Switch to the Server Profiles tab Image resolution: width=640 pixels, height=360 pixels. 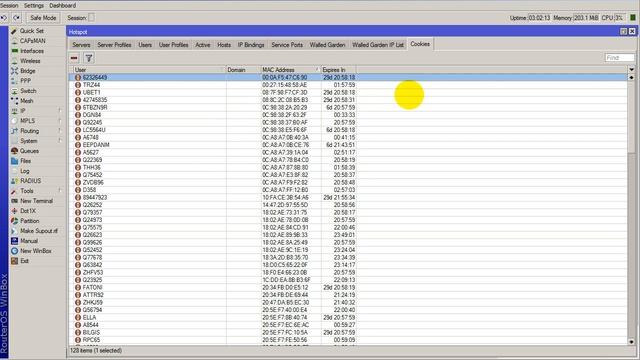(114, 45)
